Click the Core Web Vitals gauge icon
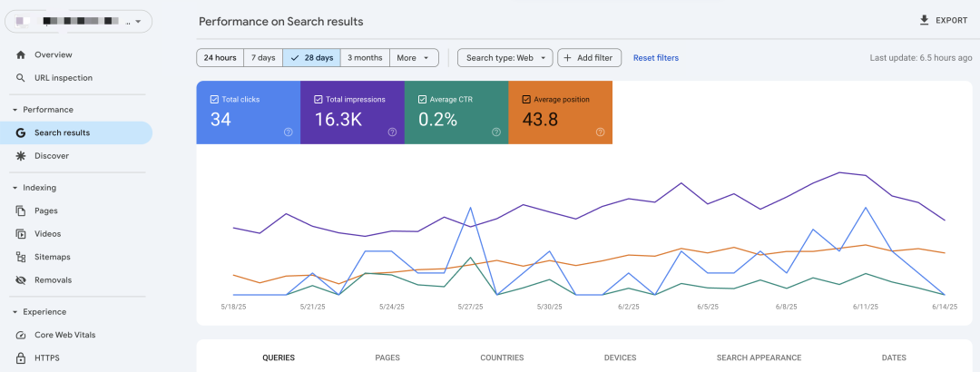This screenshot has height=372, width=980. pyautogui.click(x=21, y=335)
